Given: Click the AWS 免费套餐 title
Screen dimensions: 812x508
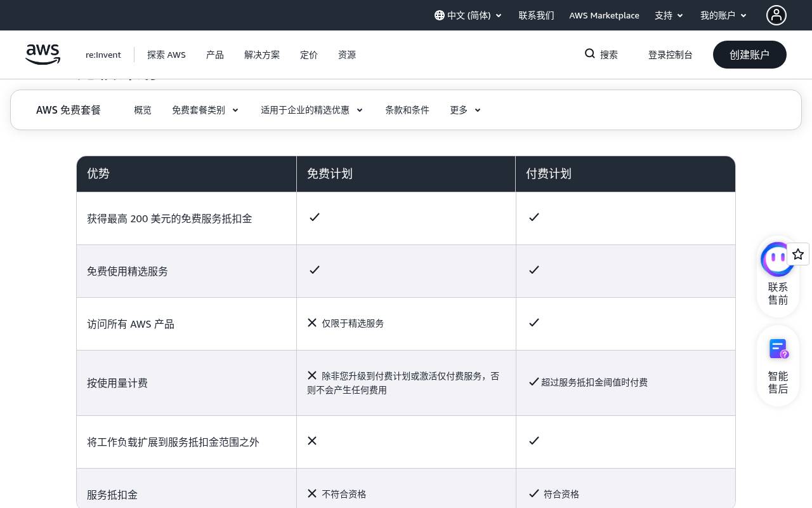Looking at the screenshot, I should pyautogui.click(x=69, y=110).
